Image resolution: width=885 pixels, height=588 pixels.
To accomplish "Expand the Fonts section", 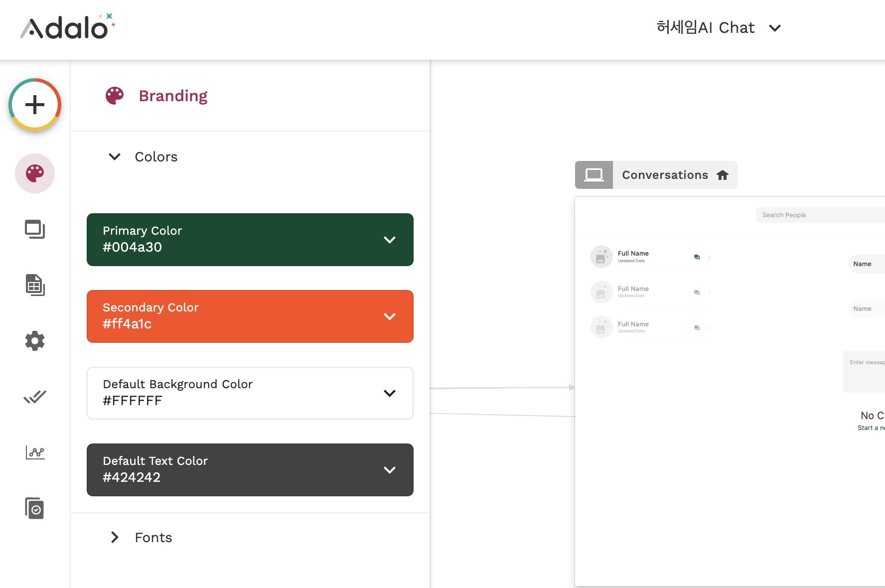I will tap(115, 537).
